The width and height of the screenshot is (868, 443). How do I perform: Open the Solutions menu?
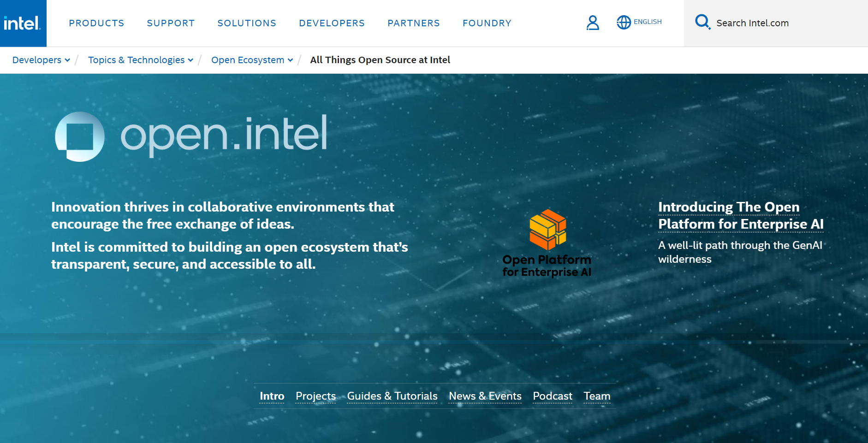(x=247, y=23)
